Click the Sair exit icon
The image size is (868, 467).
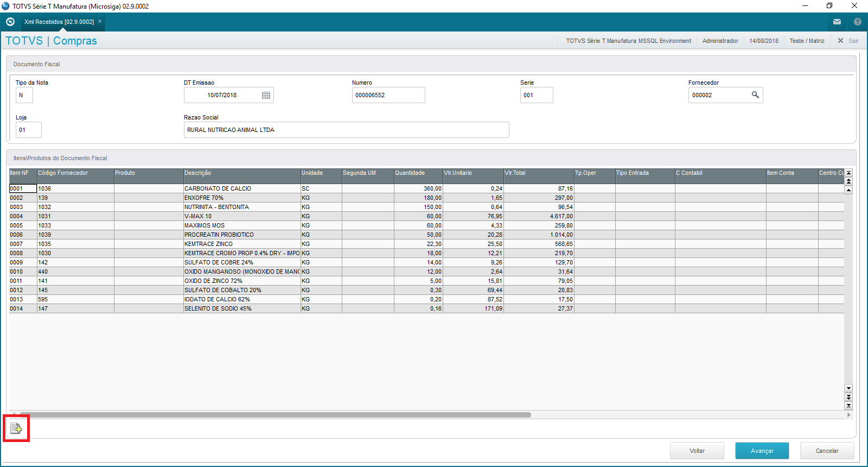(x=841, y=41)
